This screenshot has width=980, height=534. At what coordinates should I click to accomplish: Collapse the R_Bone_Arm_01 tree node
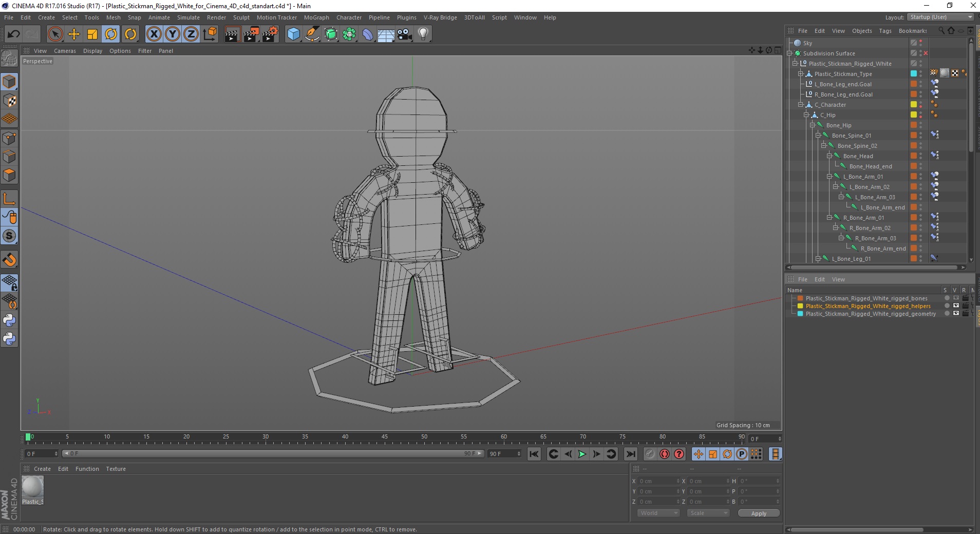[830, 218]
